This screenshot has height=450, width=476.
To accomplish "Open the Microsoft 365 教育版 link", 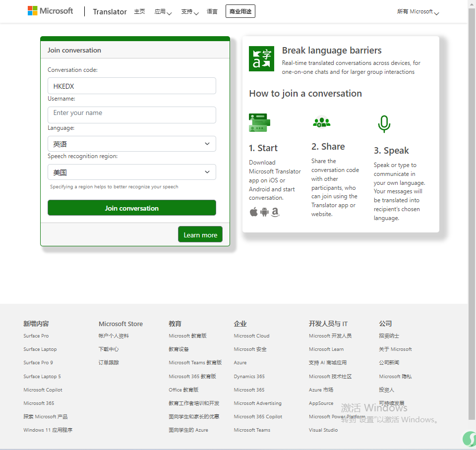I will tap(192, 376).
